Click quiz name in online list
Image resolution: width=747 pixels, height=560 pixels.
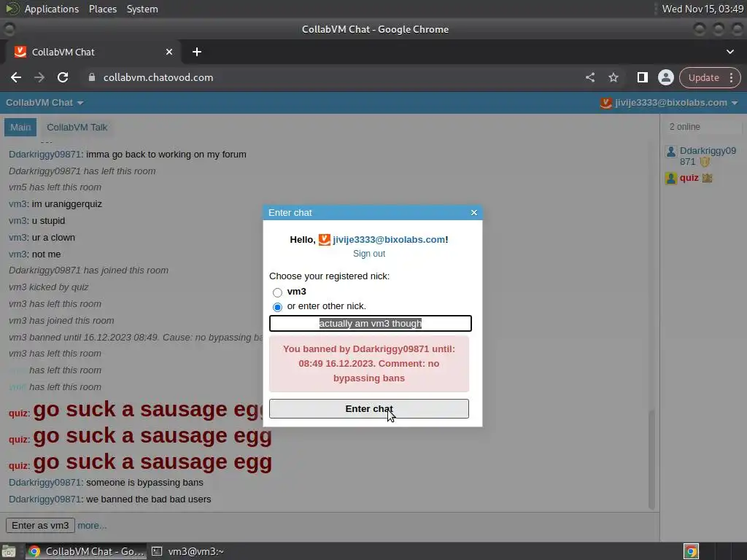tap(689, 178)
